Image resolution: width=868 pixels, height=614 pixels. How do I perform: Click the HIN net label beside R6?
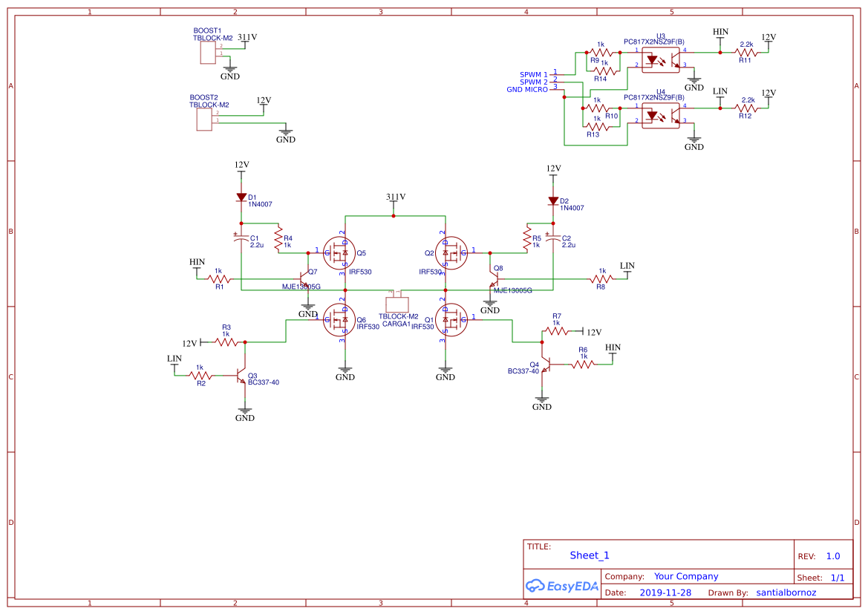(613, 347)
